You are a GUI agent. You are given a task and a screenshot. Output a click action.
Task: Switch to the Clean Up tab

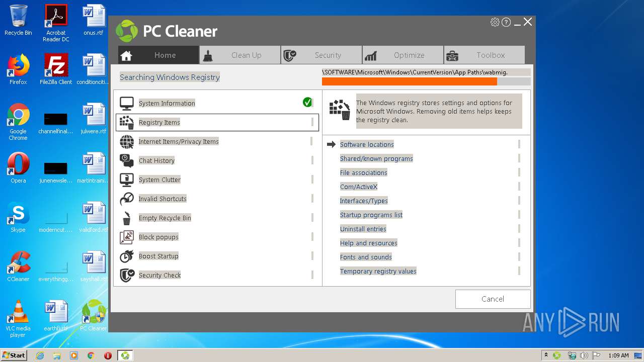click(x=240, y=55)
